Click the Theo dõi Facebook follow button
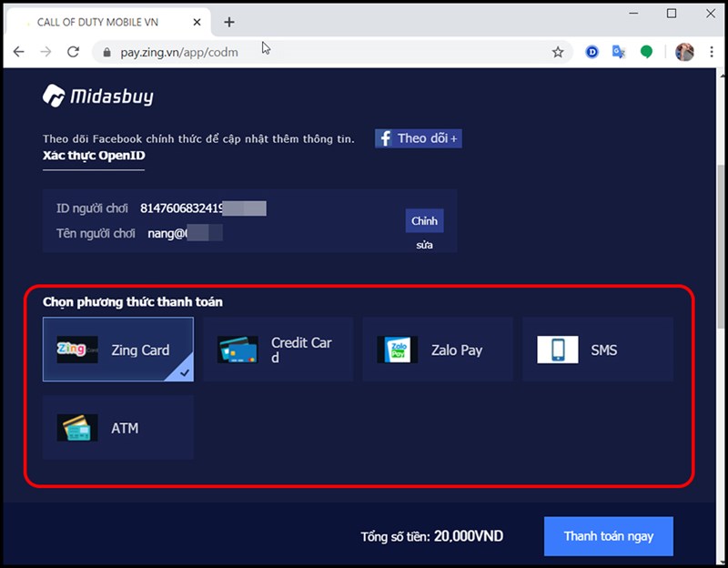This screenshot has height=568, width=728. tap(419, 138)
